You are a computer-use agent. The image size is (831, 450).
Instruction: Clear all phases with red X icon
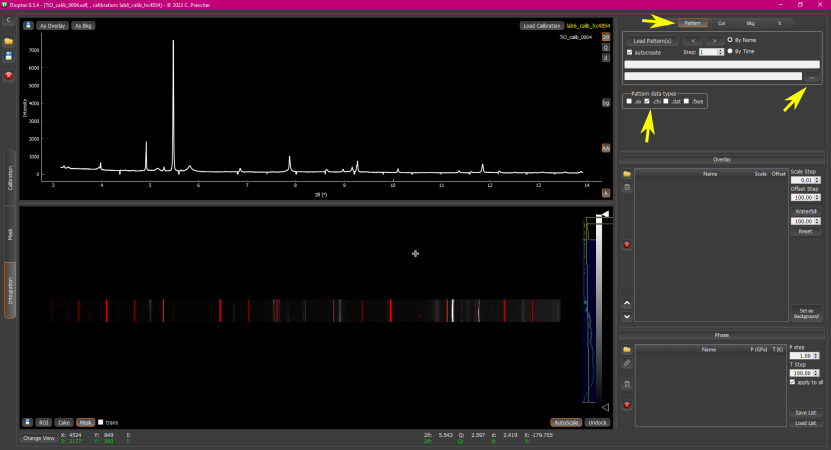(x=626, y=405)
